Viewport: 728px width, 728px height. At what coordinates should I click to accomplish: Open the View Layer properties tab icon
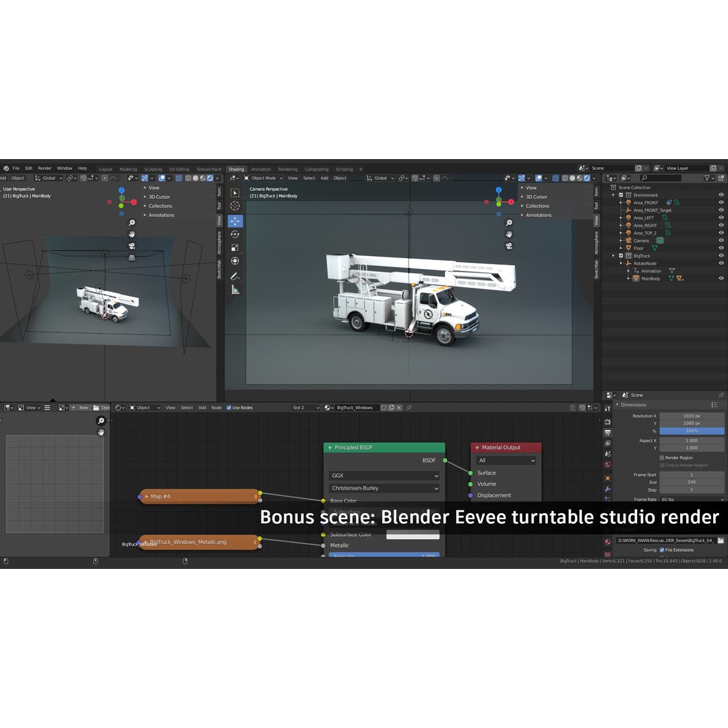point(608,443)
